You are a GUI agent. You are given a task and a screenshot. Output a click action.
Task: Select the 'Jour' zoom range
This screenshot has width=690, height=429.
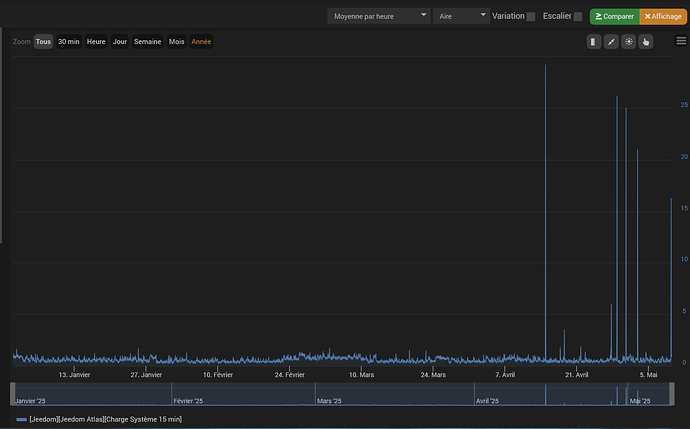coord(120,42)
